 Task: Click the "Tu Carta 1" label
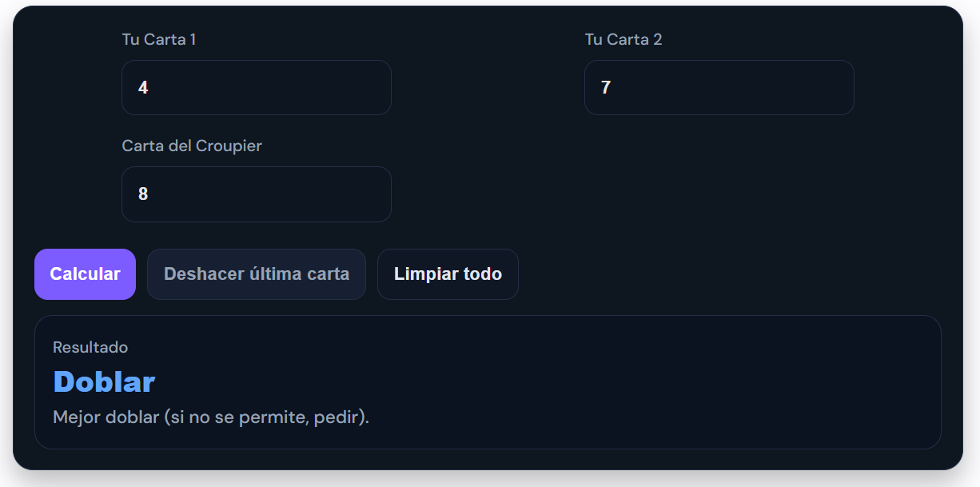tap(158, 39)
